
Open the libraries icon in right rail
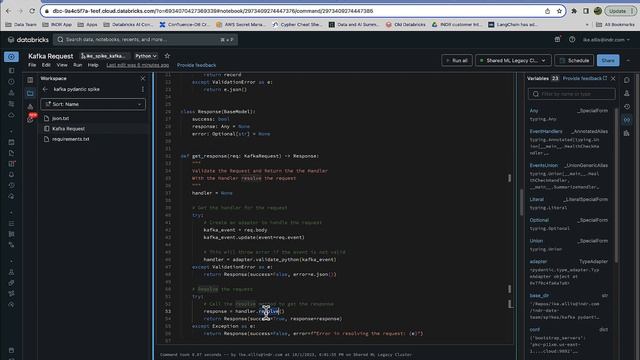[x=627, y=133]
